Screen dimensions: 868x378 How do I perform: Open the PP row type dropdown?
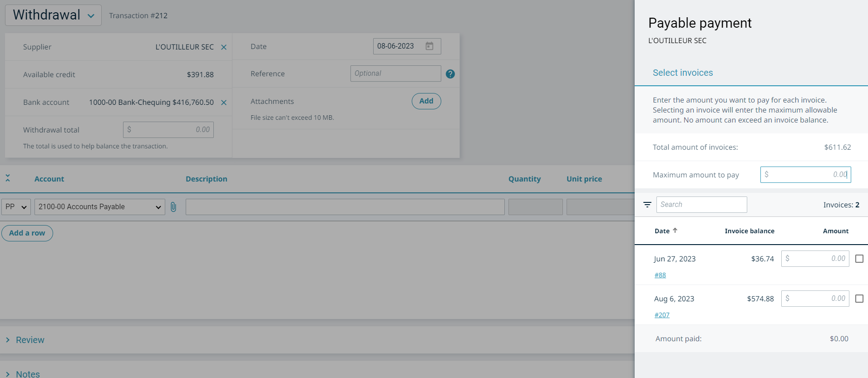tap(16, 207)
